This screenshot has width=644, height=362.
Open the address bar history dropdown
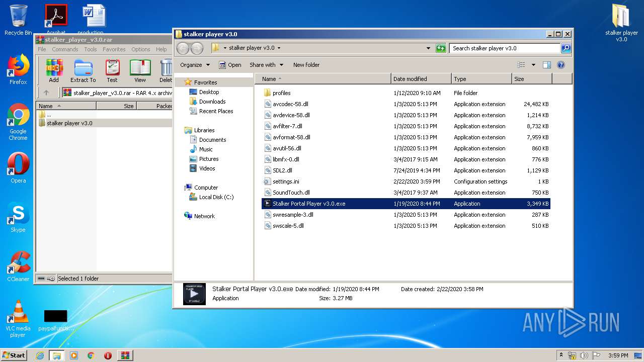point(428,48)
